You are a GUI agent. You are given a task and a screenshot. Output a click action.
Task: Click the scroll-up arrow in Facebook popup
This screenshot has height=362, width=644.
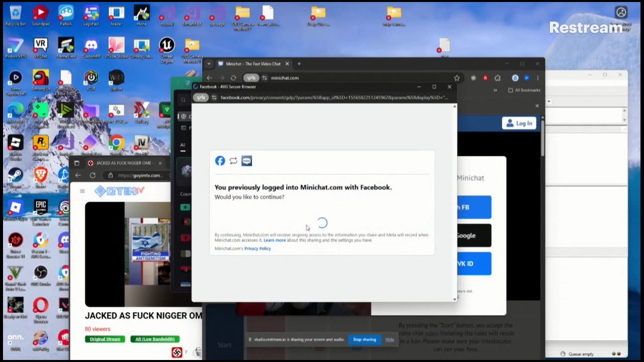(455, 106)
